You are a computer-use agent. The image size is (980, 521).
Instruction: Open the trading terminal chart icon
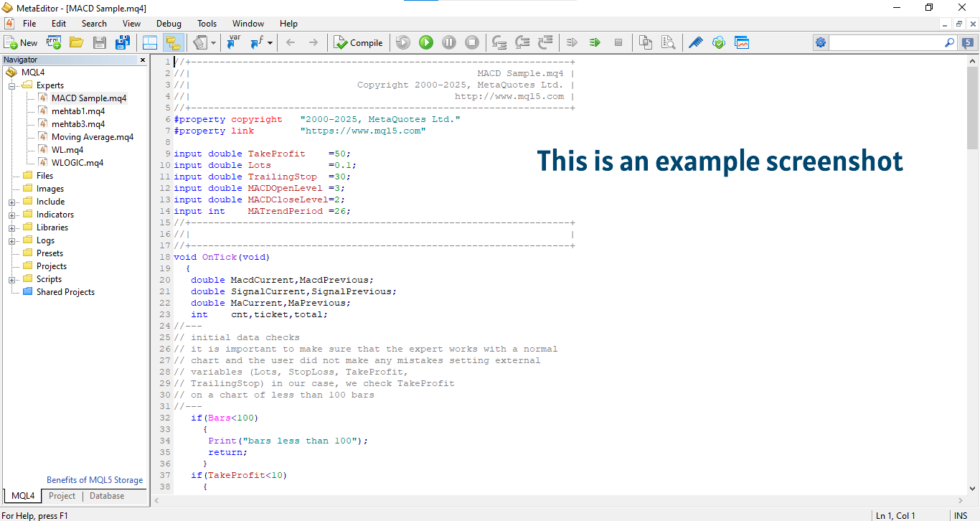point(741,43)
